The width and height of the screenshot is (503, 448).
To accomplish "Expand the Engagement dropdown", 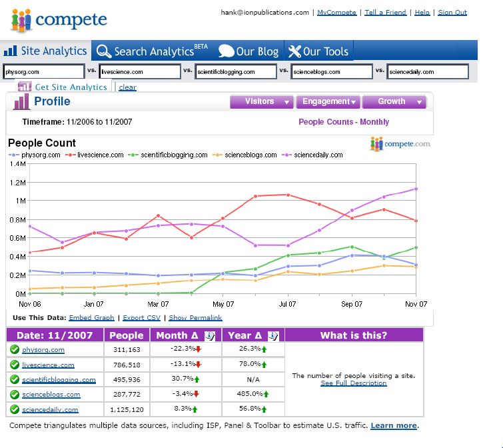I will click(x=330, y=102).
